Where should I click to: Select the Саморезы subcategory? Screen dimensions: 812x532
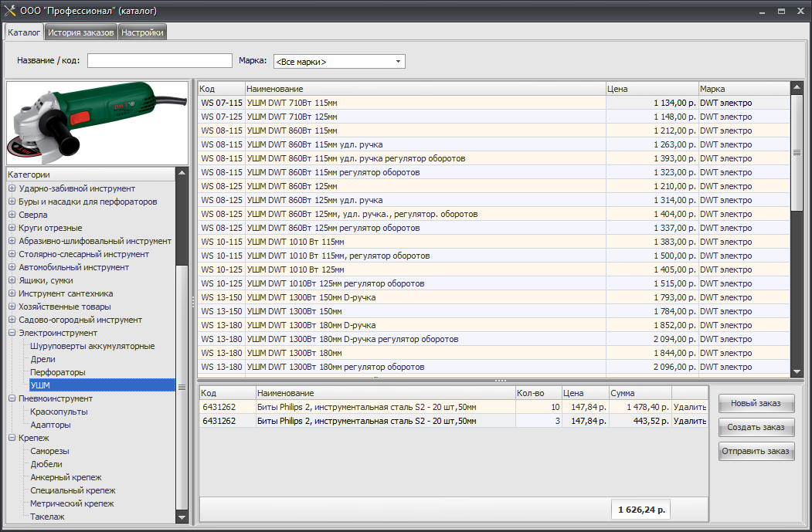coord(49,451)
